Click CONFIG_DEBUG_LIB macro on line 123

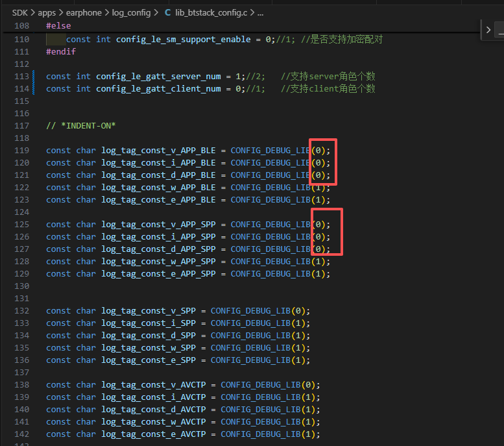pyautogui.click(x=270, y=200)
